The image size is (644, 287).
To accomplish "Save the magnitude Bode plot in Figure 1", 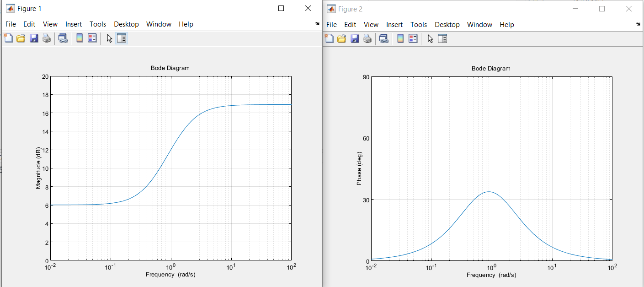I will (33, 38).
